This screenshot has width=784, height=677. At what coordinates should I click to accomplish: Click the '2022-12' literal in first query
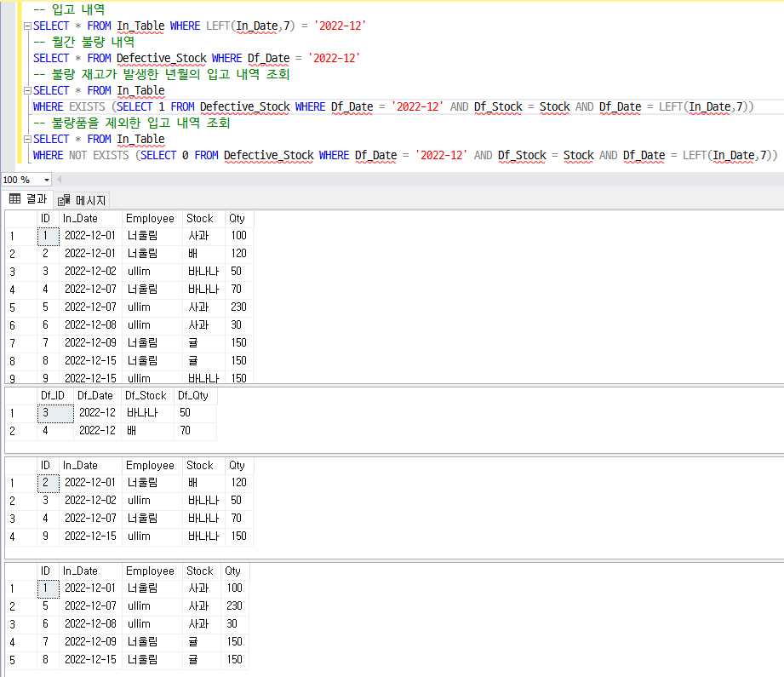click(x=340, y=26)
